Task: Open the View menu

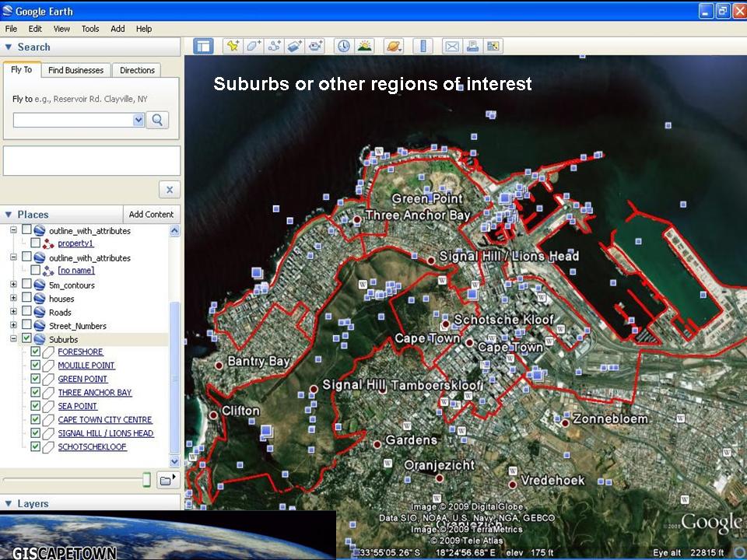Action: [61, 29]
